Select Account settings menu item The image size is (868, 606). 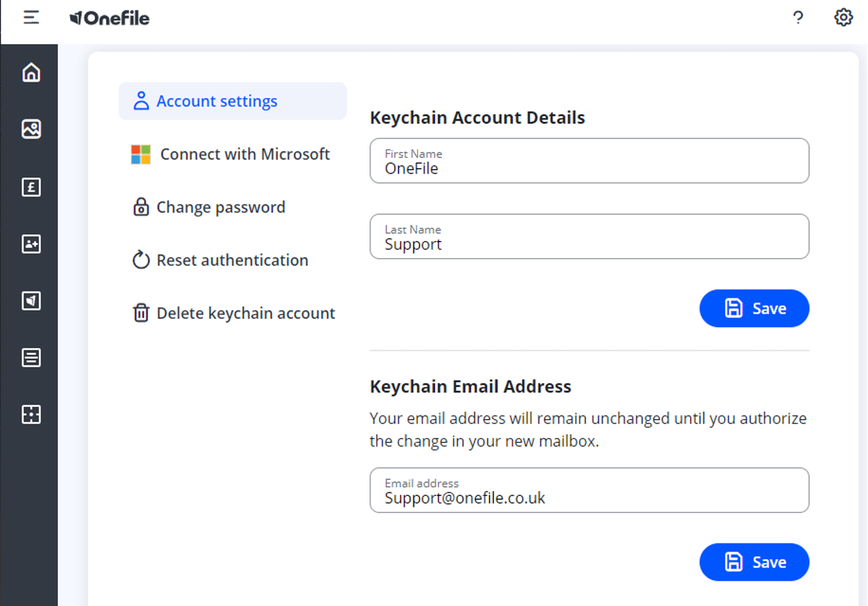coord(232,101)
